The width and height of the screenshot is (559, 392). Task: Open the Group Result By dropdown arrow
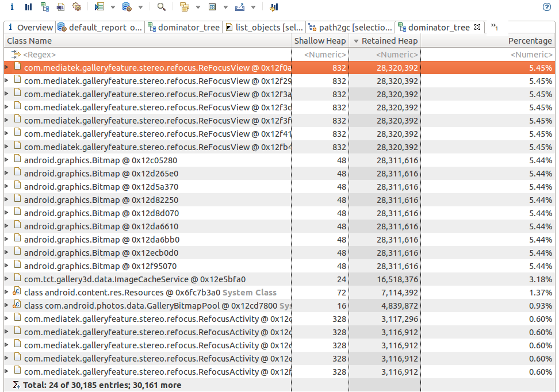pyautogui.click(x=198, y=7)
